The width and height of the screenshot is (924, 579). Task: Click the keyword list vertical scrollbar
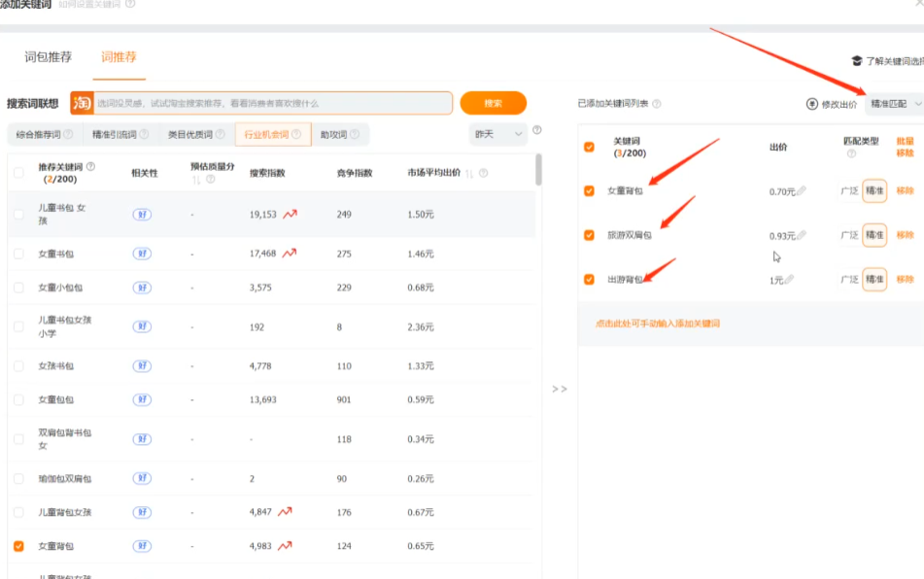[x=538, y=170]
